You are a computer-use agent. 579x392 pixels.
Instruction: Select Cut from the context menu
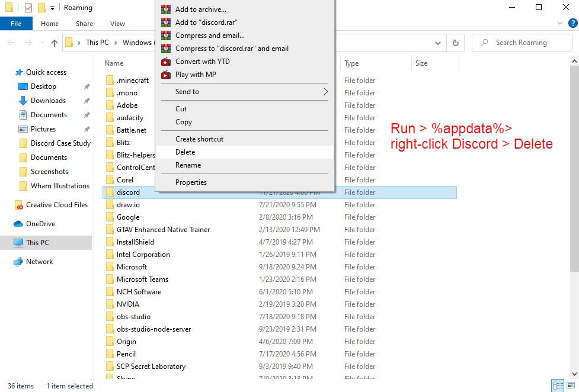click(x=245, y=109)
